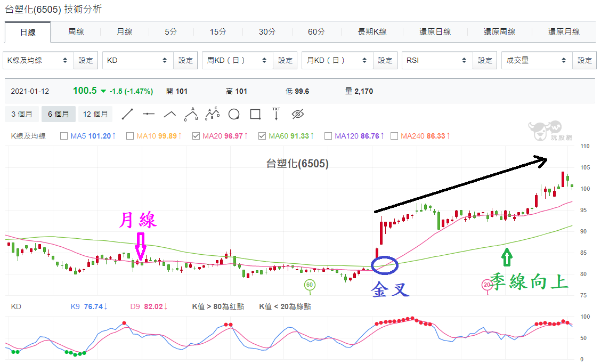The width and height of the screenshot is (609, 364).
Task: Switch to the 還原月線 tab
Action: (564, 32)
